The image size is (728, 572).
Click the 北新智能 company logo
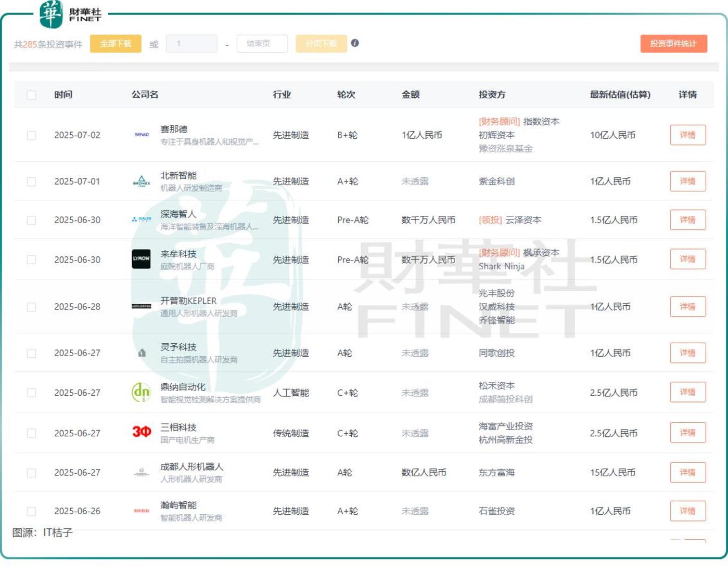(x=142, y=181)
